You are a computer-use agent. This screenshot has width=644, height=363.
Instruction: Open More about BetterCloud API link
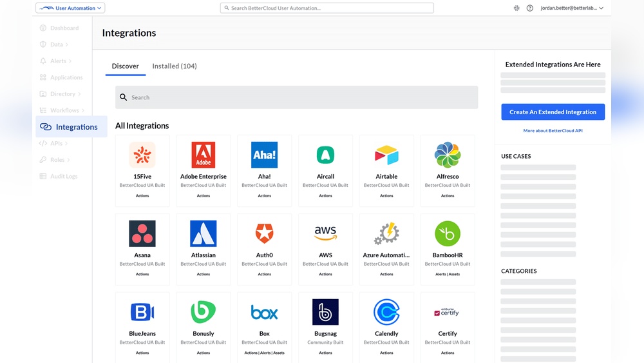(553, 131)
